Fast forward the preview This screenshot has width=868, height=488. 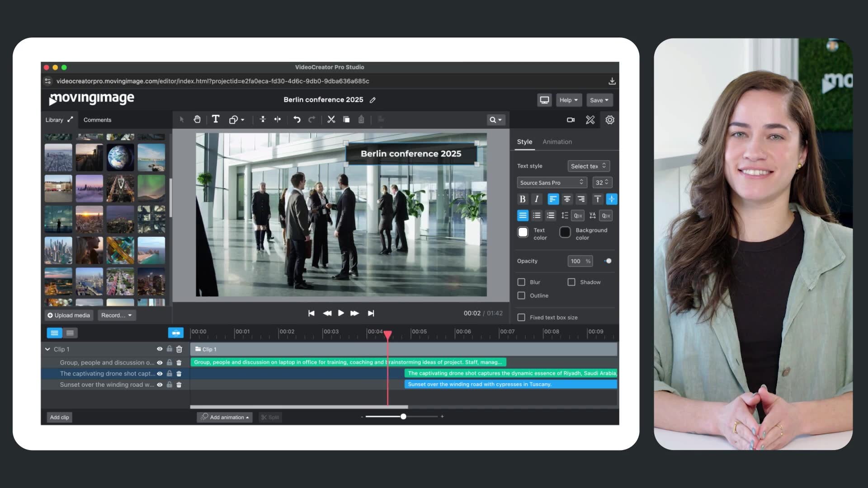click(x=355, y=313)
